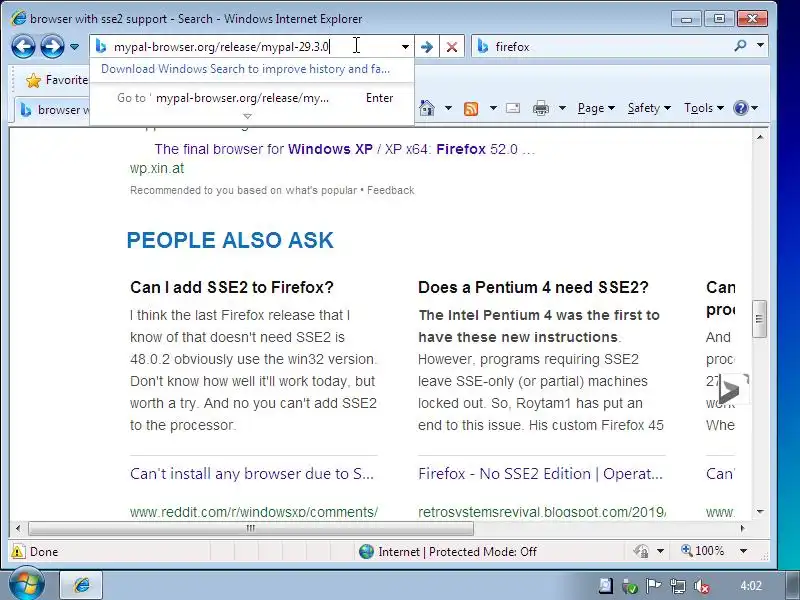The height and width of the screenshot is (600, 800).
Task: Open the Safety menu
Action: pyautogui.click(x=648, y=108)
